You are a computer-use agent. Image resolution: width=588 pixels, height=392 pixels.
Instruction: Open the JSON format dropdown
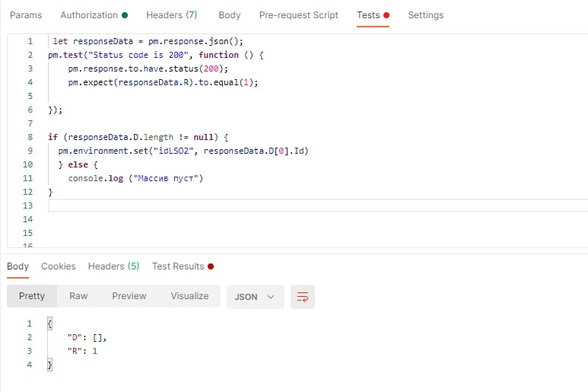255,297
